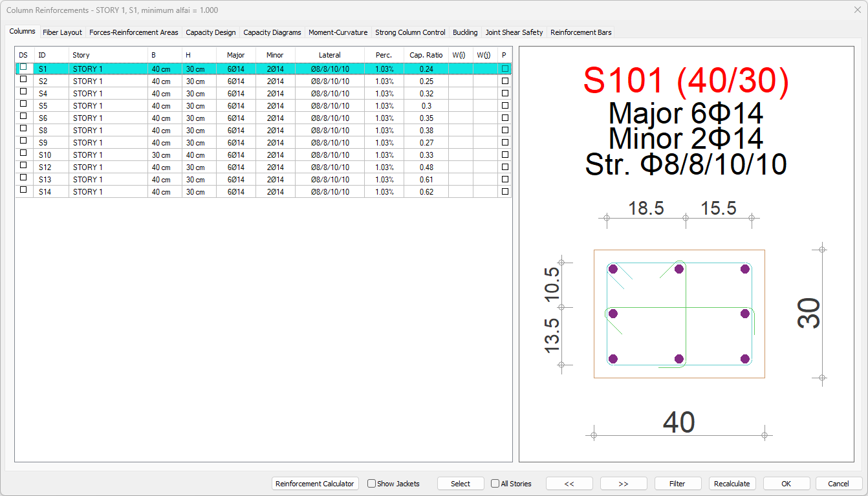Image resolution: width=868 pixels, height=496 pixels.
Task: Check the All Stories checkbox
Action: coord(495,484)
